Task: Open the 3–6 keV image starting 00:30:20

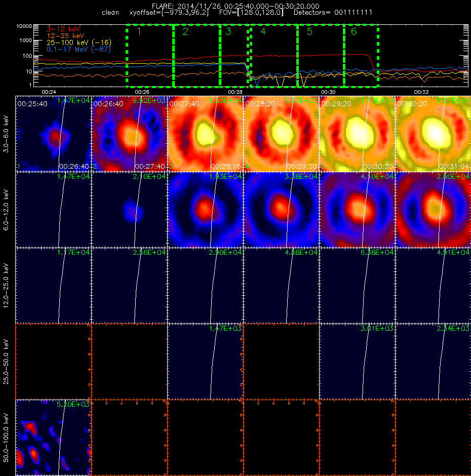Action: pyautogui.click(x=433, y=134)
